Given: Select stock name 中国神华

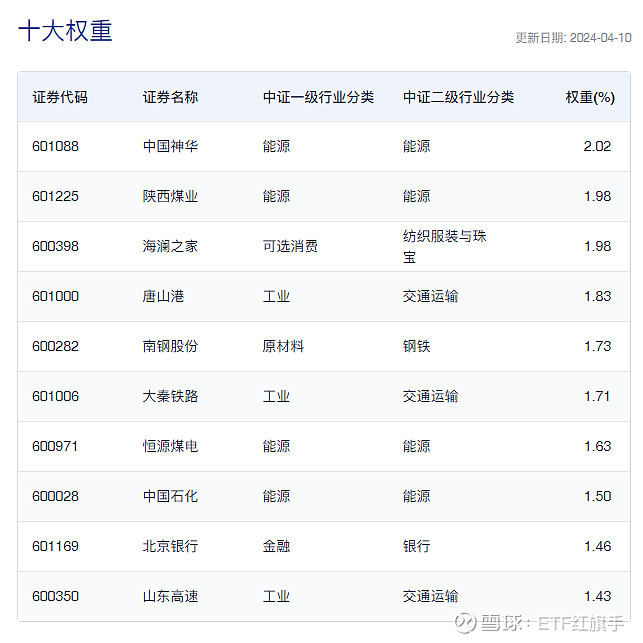Looking at the screenshot, I should pos(170,146).
